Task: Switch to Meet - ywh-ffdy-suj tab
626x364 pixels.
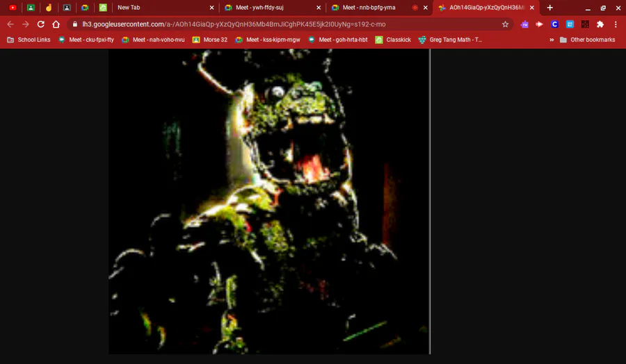Action: click(x=273, y=8)
